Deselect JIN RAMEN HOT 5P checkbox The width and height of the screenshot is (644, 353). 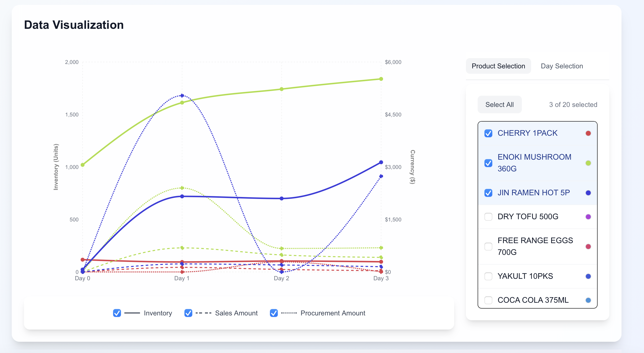point(488,193)
